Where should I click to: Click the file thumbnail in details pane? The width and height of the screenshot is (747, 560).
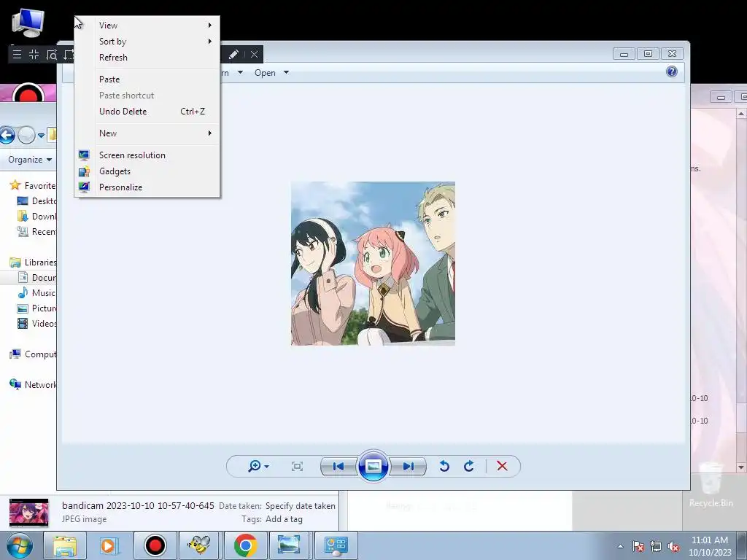coord(29,513)
